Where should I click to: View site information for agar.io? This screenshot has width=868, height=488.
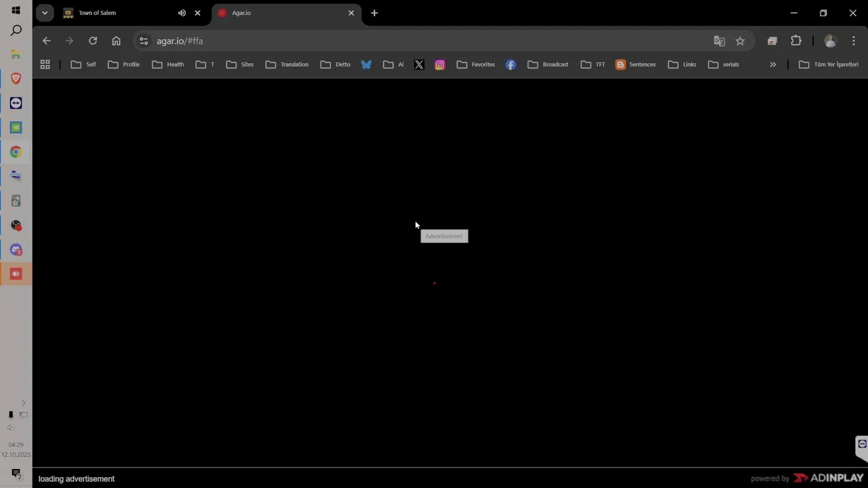click(x=144, y=41)
